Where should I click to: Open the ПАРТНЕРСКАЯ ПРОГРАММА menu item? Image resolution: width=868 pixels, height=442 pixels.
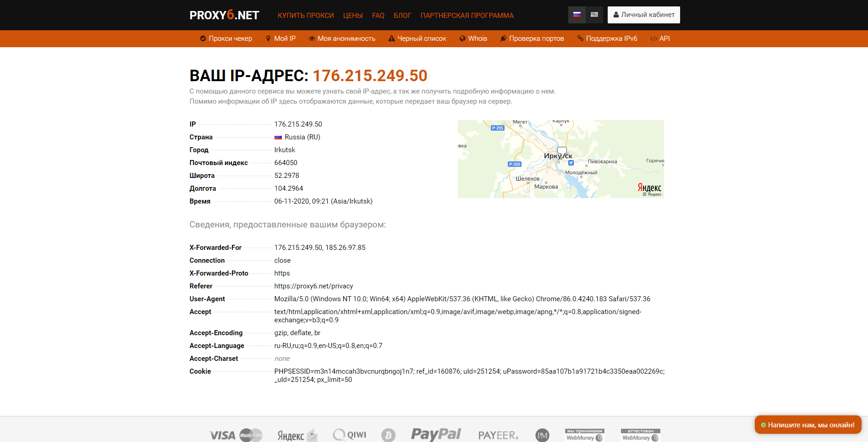tap(467, 16)
